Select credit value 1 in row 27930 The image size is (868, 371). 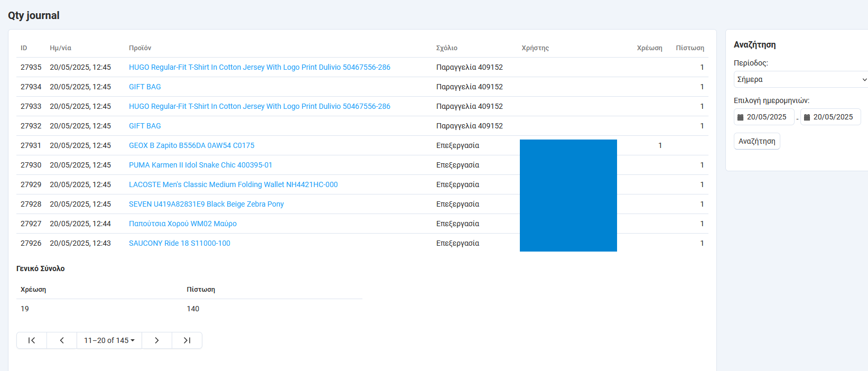[702, 165]
